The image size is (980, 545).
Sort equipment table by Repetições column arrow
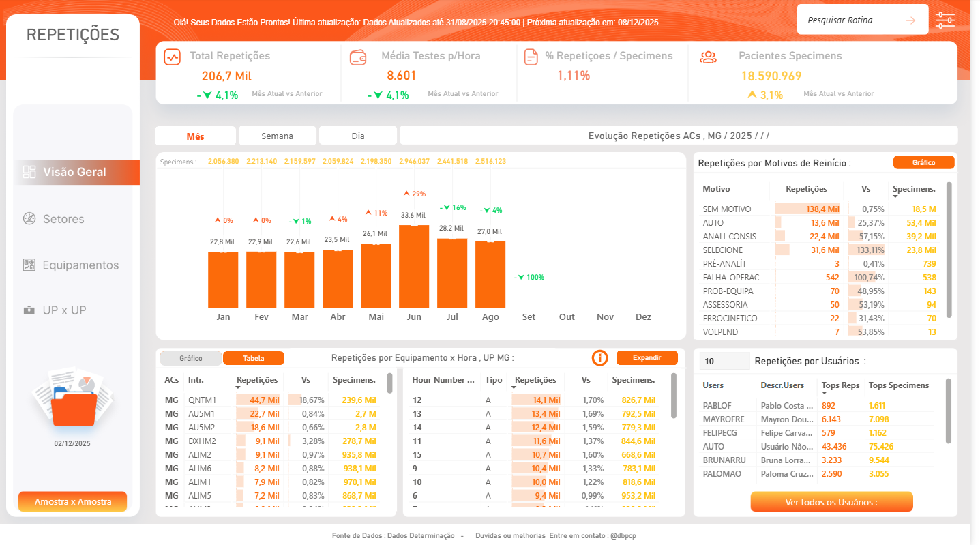click(x=239, y=387)
